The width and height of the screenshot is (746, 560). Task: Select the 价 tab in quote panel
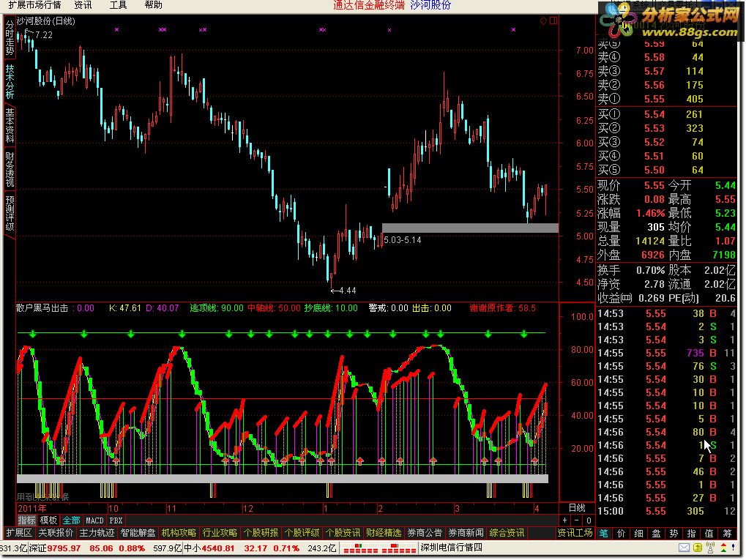622,534
